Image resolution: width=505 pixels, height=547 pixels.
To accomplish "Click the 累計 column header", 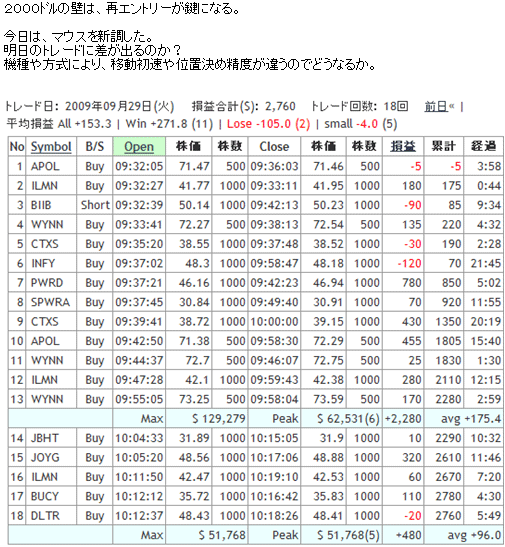I will tap(443, 147).
